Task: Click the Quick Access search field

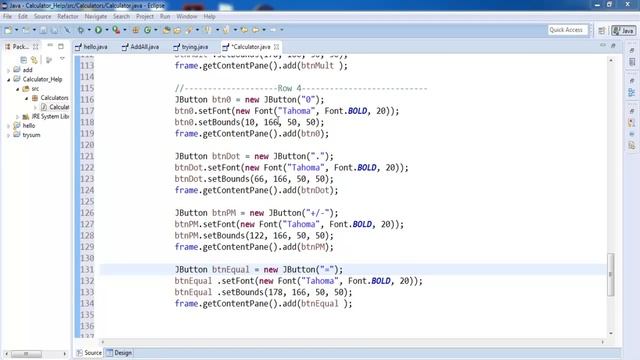Action: tap(567, 30)
